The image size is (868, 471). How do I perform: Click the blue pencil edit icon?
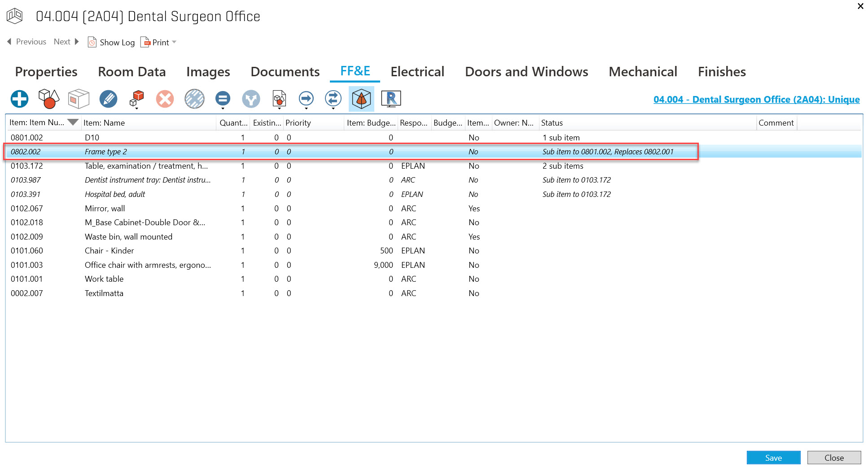point(108,99)
